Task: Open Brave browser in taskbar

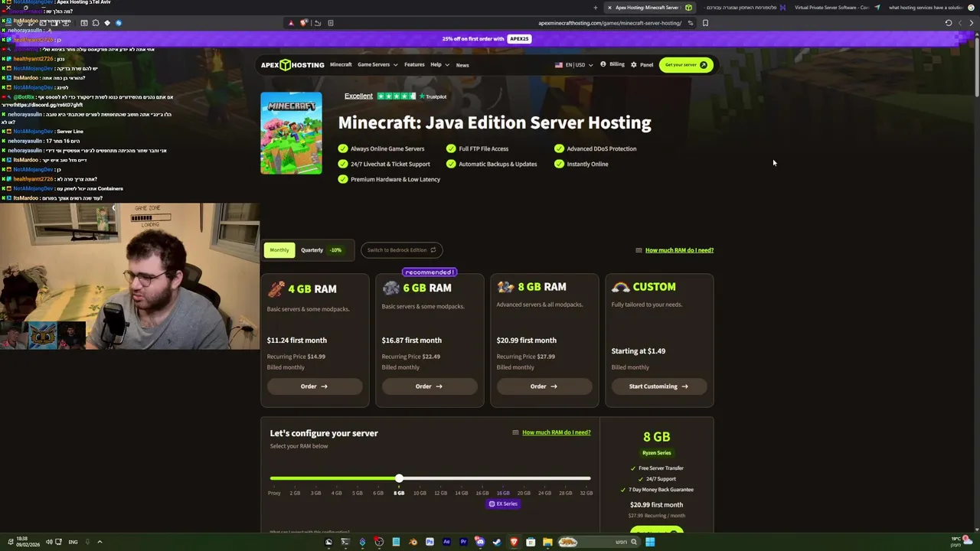Action: (514, 542)
